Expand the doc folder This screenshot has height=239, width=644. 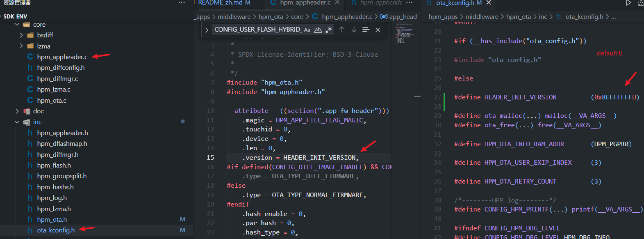coord(17,111)
